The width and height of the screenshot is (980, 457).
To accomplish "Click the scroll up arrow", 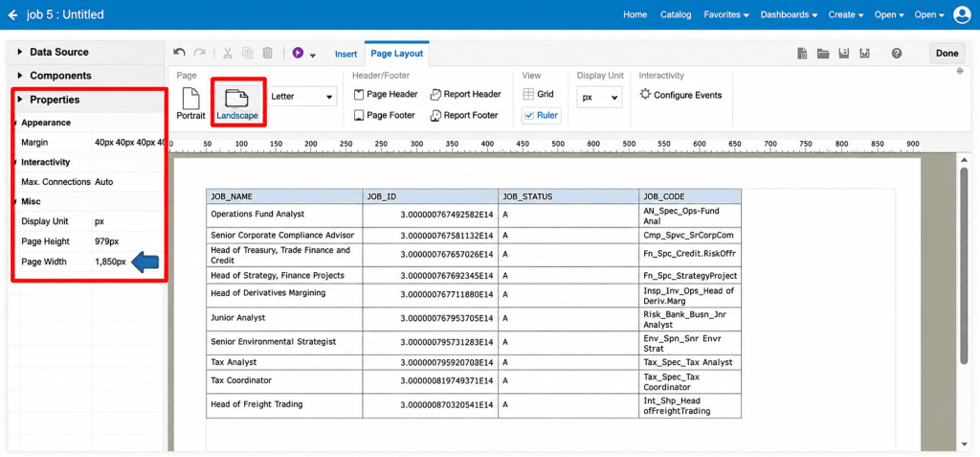I will pos(964,162).
